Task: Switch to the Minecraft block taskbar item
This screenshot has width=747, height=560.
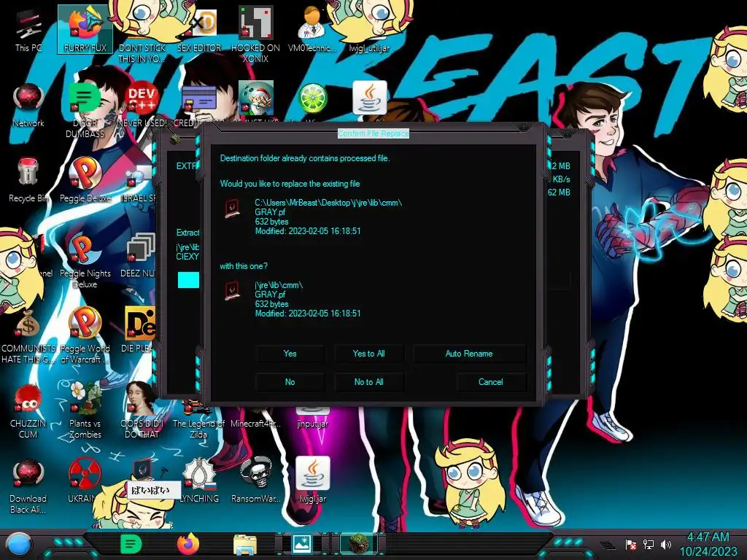Action: (x=359, y=544)
